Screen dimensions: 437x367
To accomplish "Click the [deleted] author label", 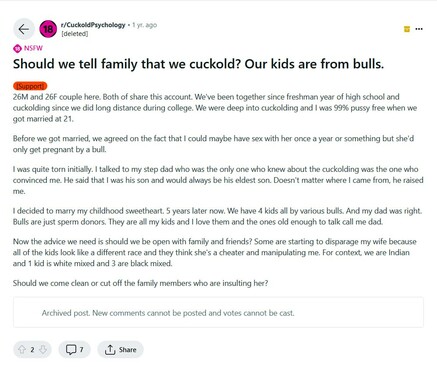I will (75, 34).
